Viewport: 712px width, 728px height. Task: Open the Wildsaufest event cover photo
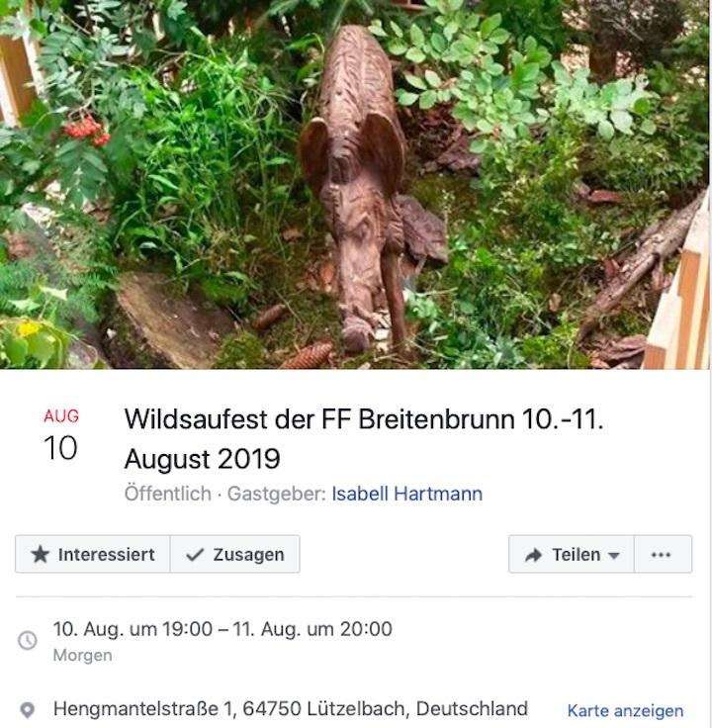tap(355, 184)
